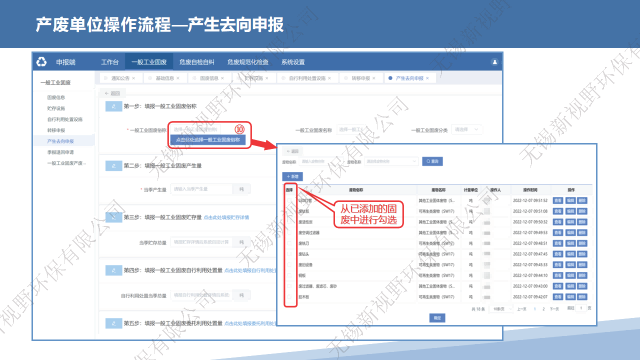Close the 通知公告 tab
Screen dimensions: 640x360
pyautogui.click(x=133, y=78)
